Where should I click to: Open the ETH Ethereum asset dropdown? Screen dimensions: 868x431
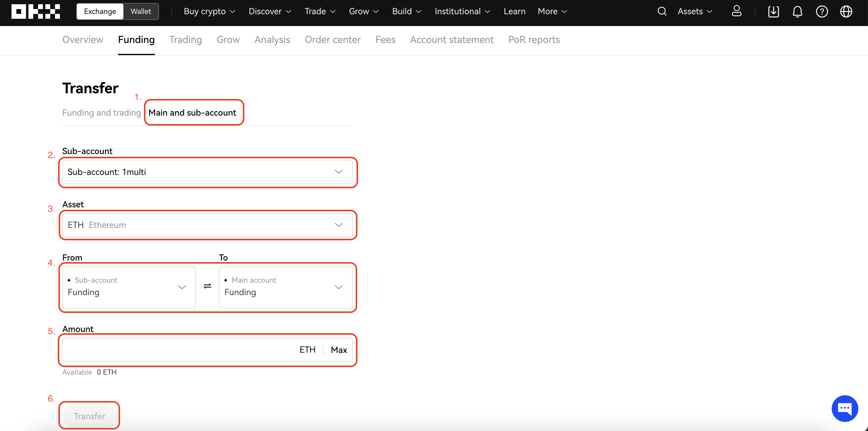207,225
